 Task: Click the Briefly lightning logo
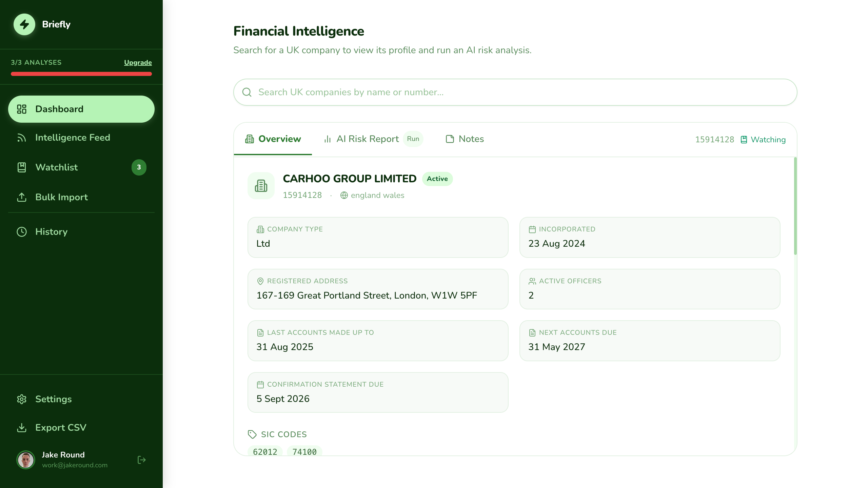tap(24, 24)
